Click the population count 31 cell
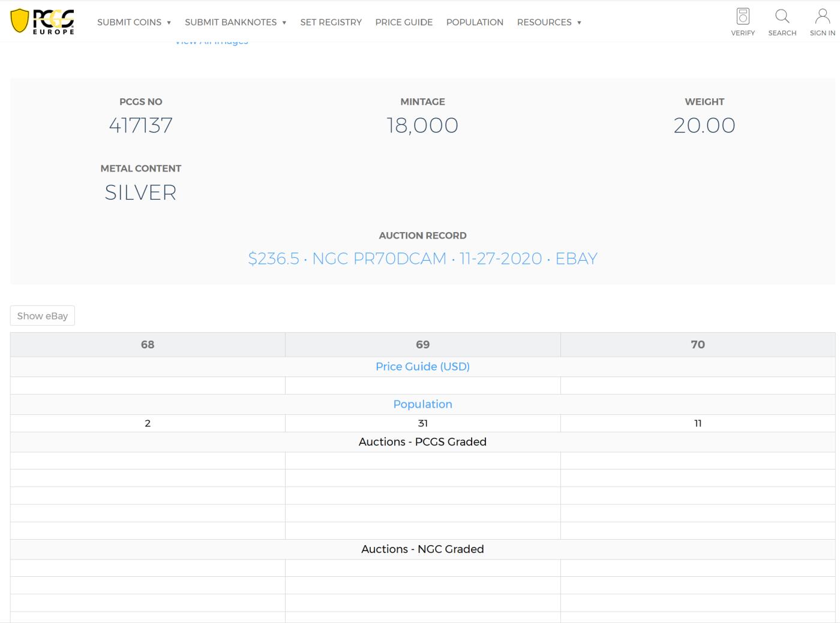 point(422,423)
